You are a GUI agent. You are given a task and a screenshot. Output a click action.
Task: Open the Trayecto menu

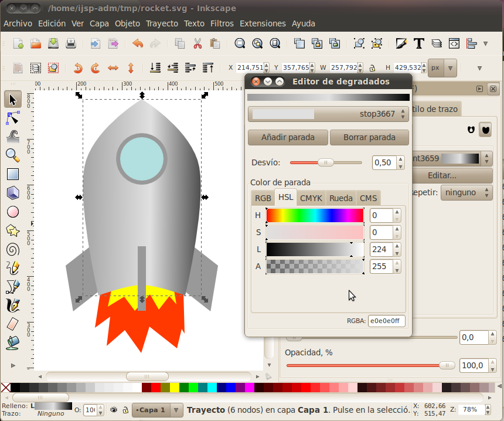click(162, 23)
